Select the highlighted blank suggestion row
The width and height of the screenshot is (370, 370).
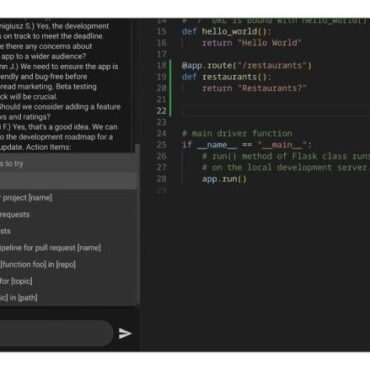(68, 181)
